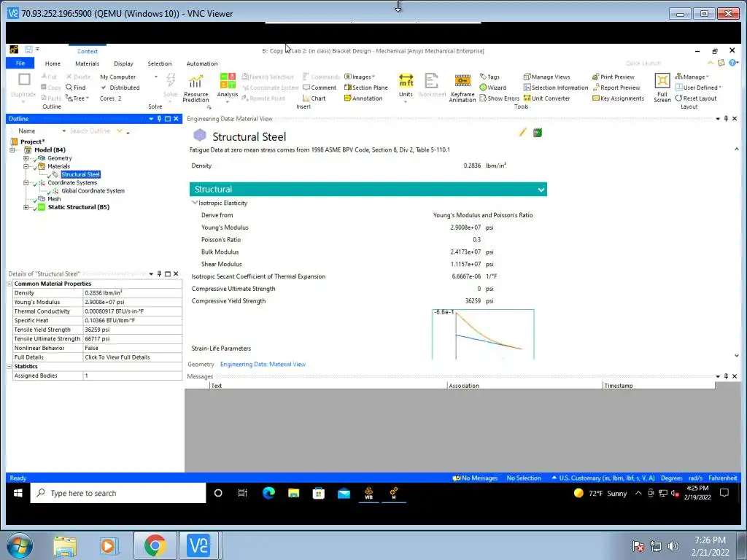Click the Windows search box
This screenshot has width=747, height=560.
pyautogui.click(x=118, y=494)
